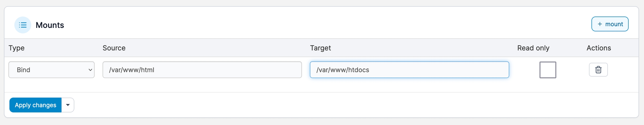644x125 pixels.
Task: Focus the Source field containing /var/www/html
Action: pos(202,70)
